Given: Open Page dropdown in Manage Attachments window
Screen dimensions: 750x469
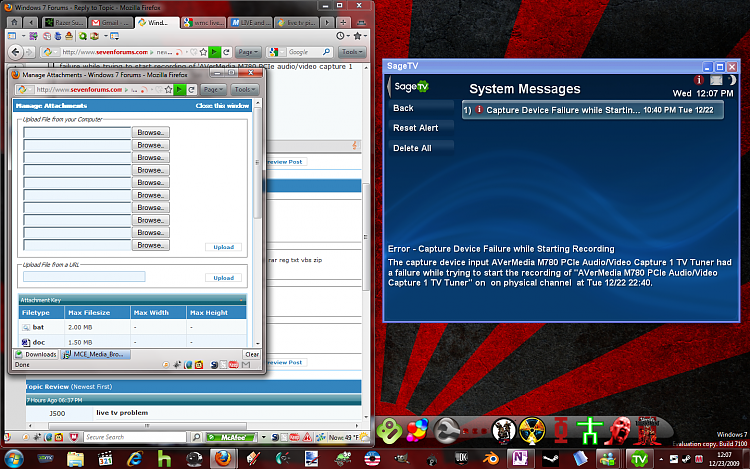Looking at the screenshot, I should tap(213, 89).
